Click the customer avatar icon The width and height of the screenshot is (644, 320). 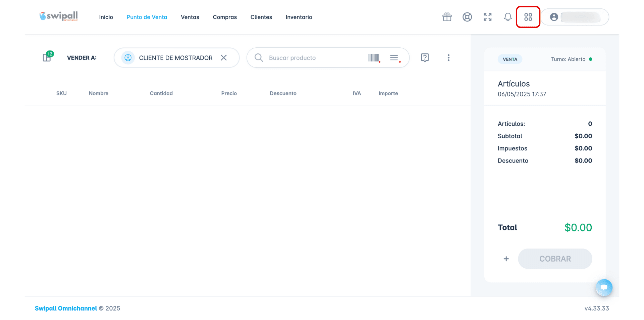pyautogui.click(x=128, y=58)
